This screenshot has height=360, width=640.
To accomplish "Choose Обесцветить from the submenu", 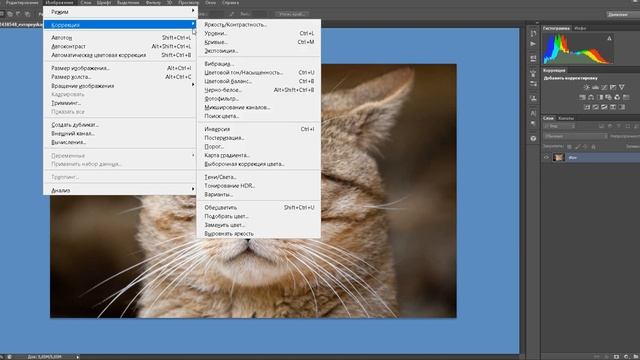I will 259,207.
